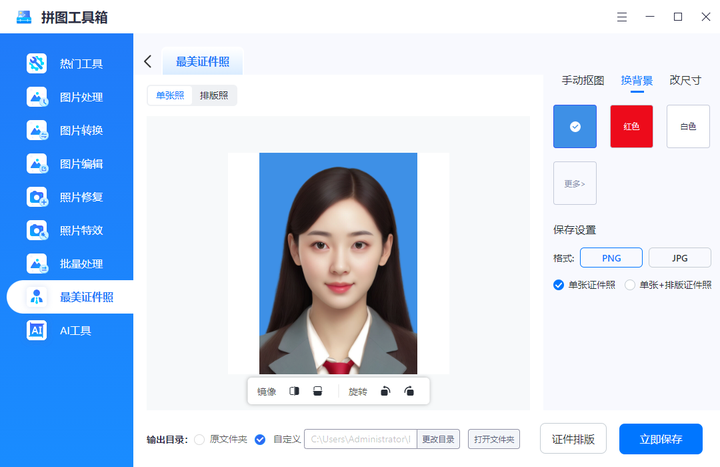Click the 打开文件夹 button
The image size is (720, 467).
494,439
